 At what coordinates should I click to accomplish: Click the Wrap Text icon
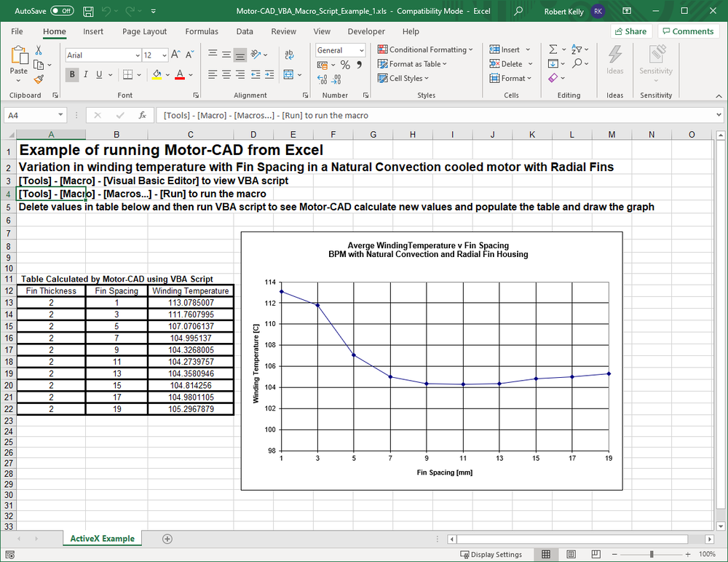click(289, 55)
